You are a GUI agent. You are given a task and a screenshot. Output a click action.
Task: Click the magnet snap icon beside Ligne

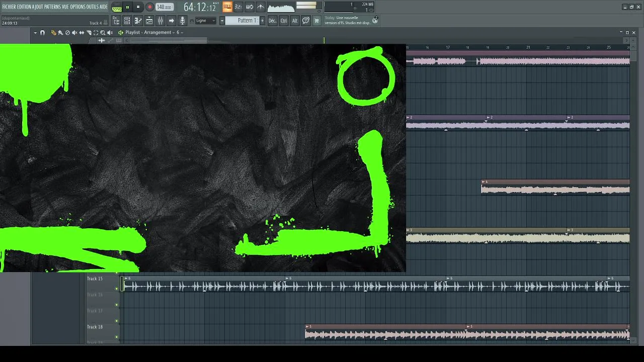192,21
